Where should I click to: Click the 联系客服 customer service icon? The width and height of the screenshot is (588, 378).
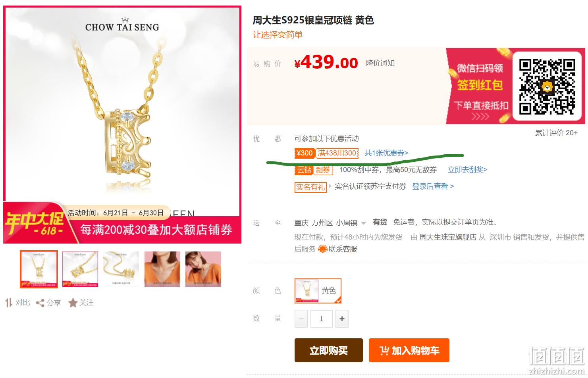pyautogui.click(x=322, y=249)
